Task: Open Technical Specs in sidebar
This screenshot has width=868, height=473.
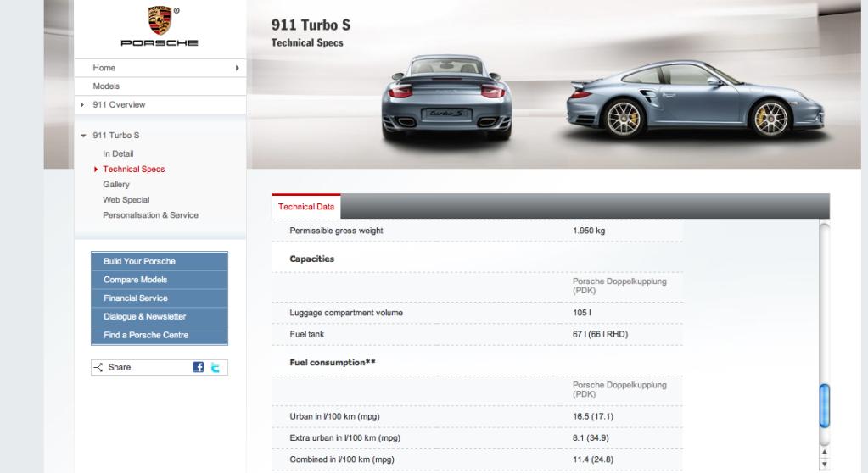Action: (x=133, y=169)
